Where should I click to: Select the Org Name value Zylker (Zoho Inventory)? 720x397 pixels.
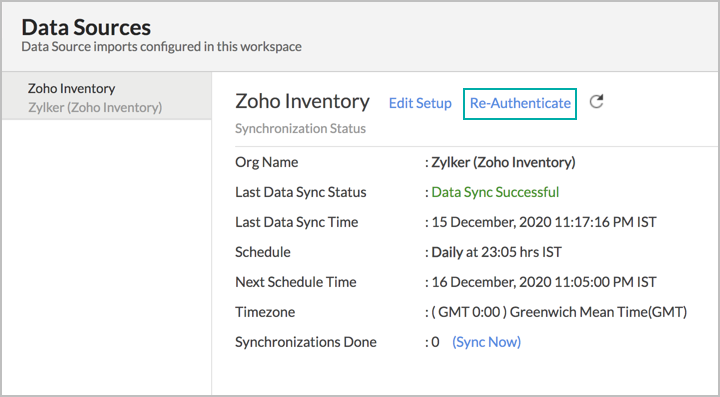[x=503, y=162]
